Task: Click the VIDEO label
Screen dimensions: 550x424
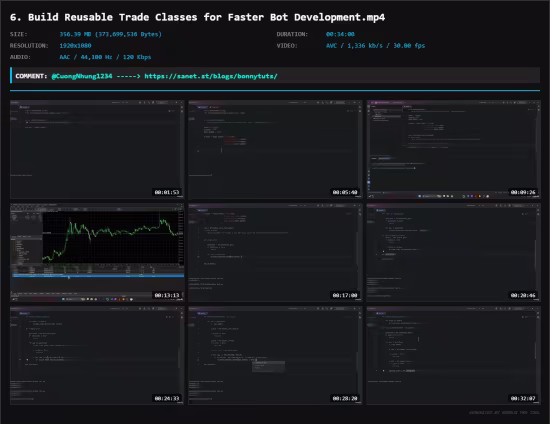Action: pyautogui.click(x=287, y=46)
